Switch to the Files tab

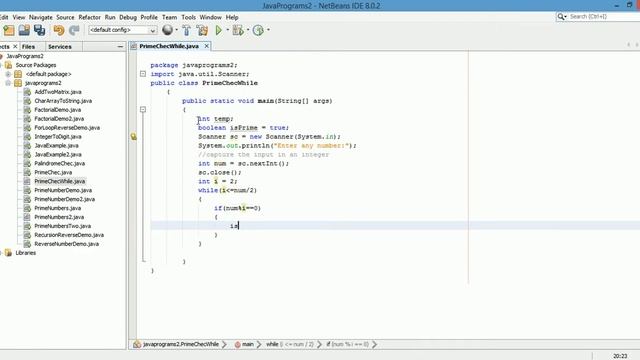(28, 47)
